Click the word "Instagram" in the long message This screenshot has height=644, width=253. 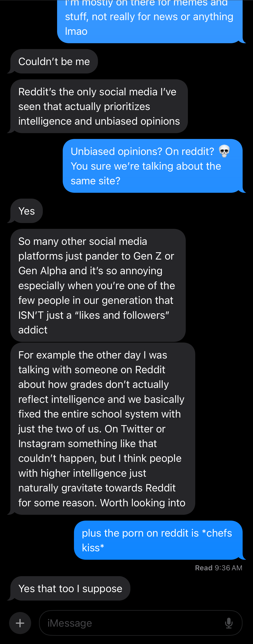(41, 443)
